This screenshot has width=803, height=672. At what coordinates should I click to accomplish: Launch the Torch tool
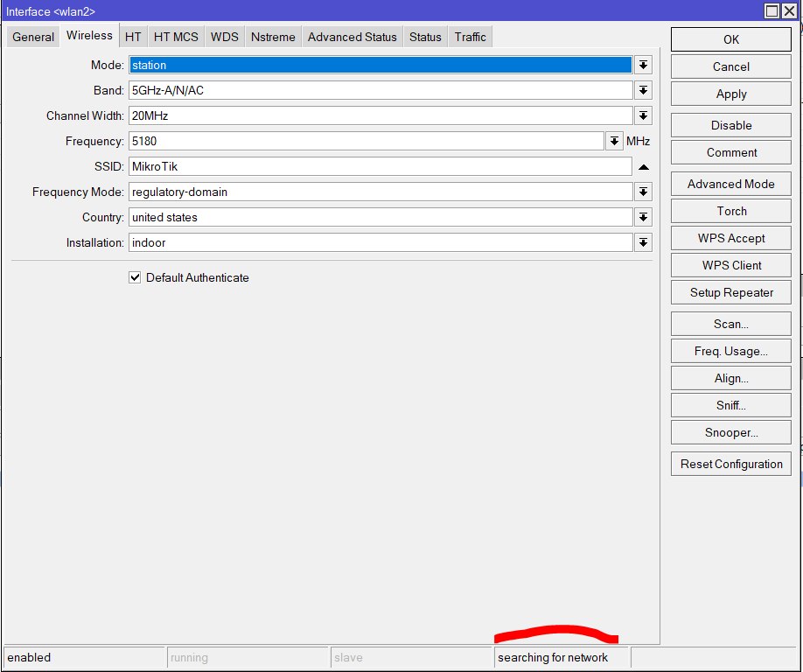730,211
